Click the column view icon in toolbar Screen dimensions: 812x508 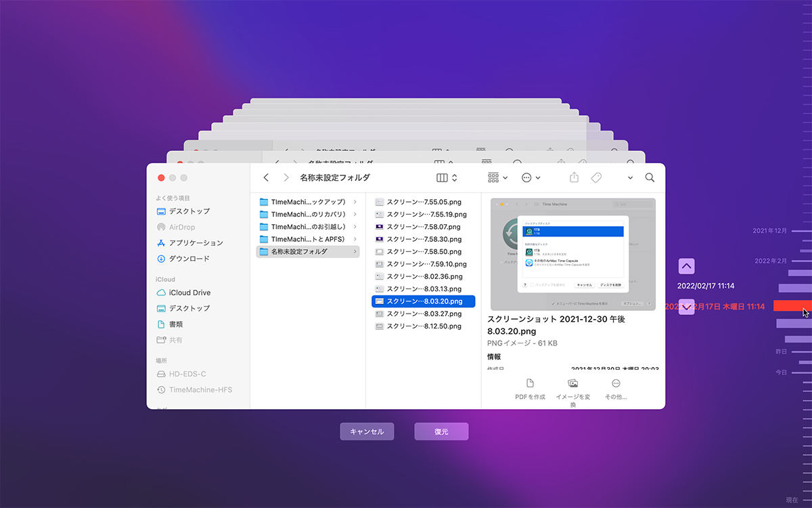442,177
